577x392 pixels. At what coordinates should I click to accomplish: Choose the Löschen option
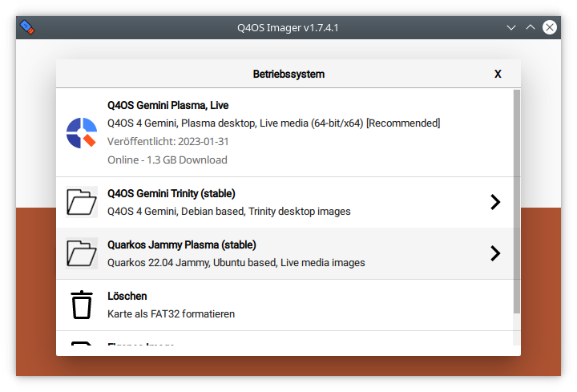point(284,305)
